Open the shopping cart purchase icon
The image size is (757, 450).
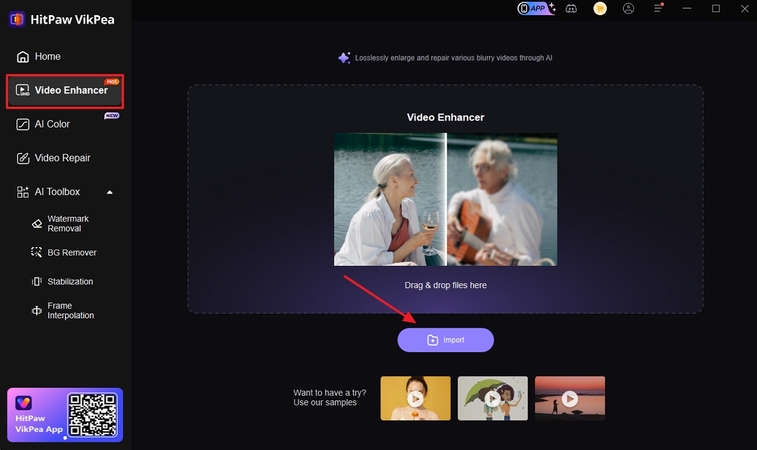pyautogui.click(x=600, y=8)
